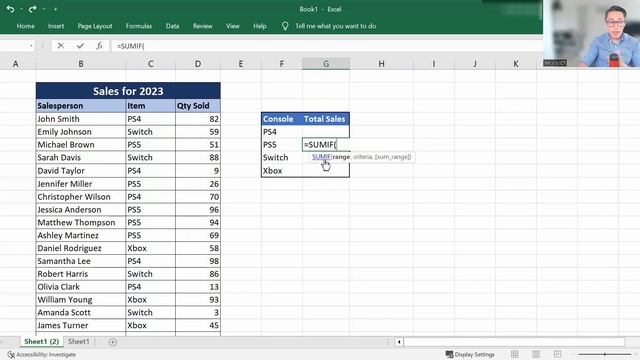
Task: Open the Home ribbon tab
Action: tap(25, 26)
